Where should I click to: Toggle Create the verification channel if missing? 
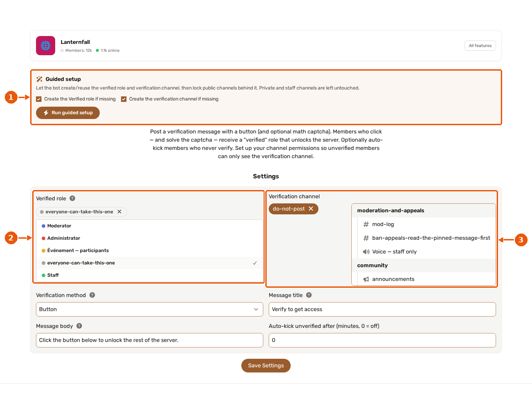124,99
